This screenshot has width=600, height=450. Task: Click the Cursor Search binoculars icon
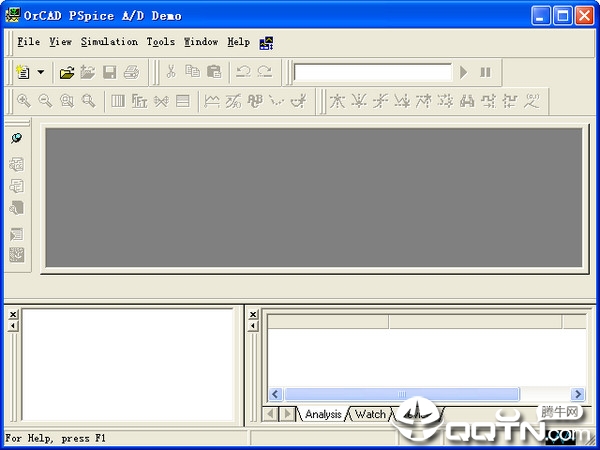pos(467,101)
